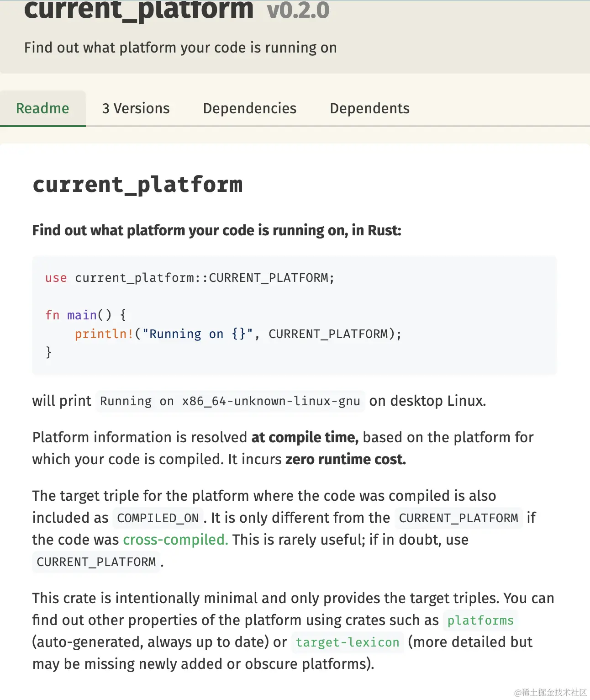Click the println! code line

(x=238, y=334)
